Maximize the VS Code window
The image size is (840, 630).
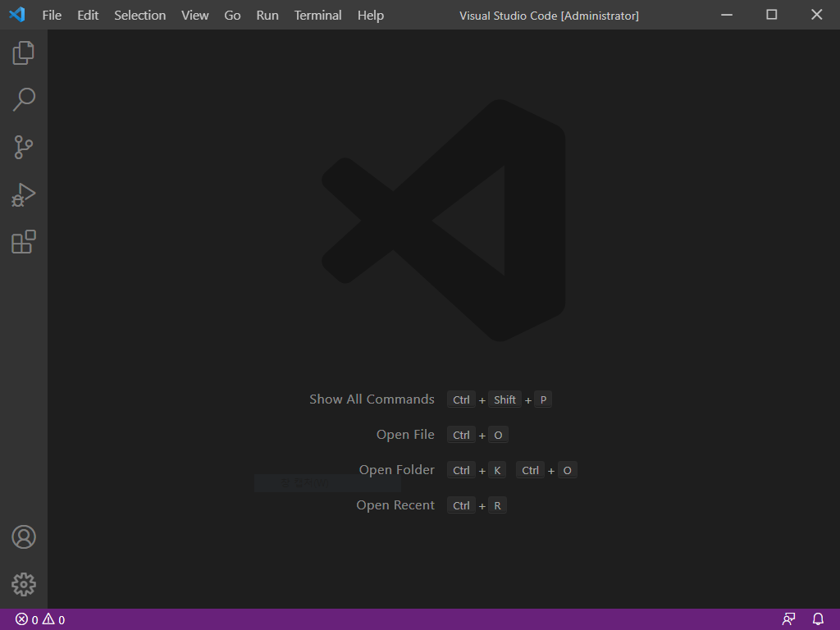pos(771,15)
